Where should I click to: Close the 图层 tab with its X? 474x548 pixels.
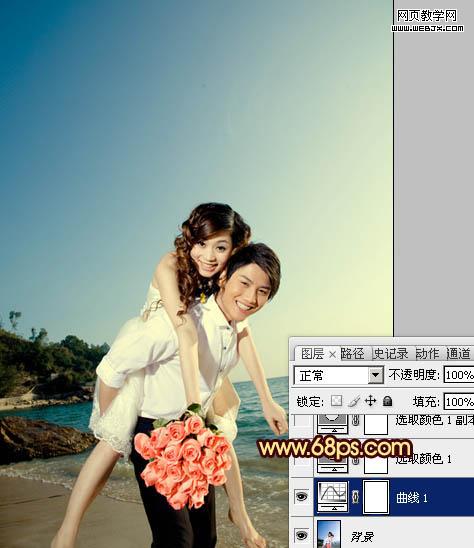tap(332, 355)
